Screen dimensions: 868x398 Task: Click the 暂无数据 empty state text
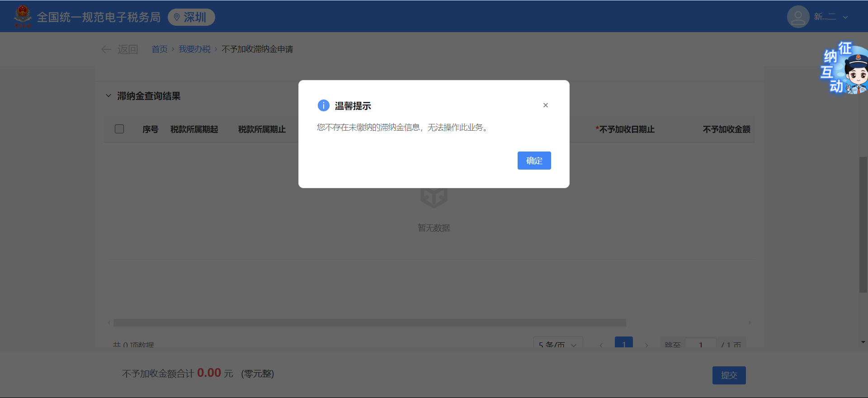pos(434,228)
